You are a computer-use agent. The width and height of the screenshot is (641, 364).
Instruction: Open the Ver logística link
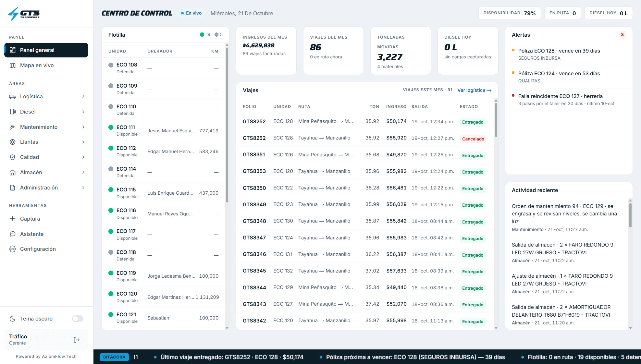(x=474, y=90)
